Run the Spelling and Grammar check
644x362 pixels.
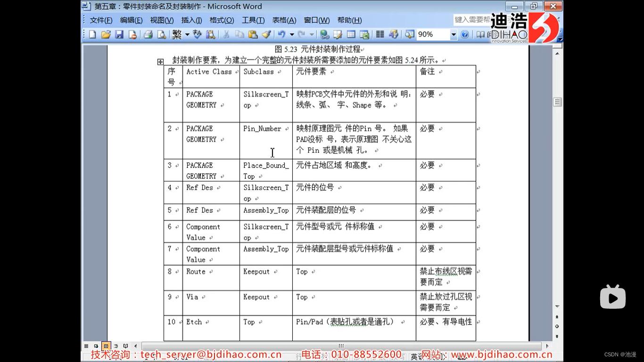[x=197, y=34]
